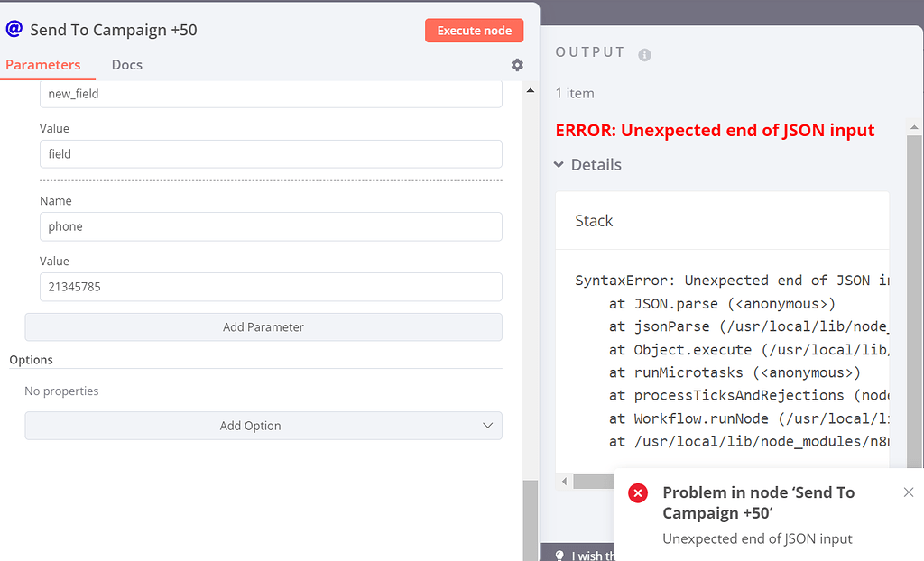Open node settings gear icon
924x561 pixels.
517,65
